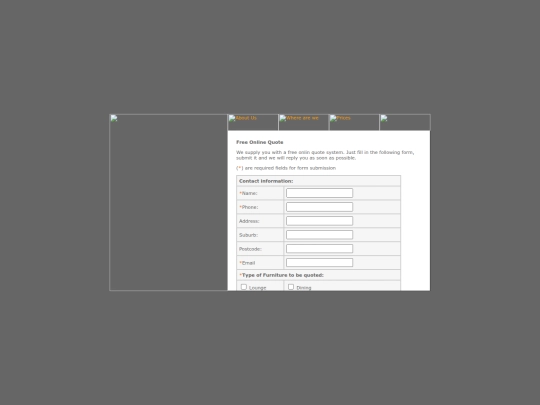The width and height of the screenshot is (540, 405).
Task: Tick the Lounge checkbox
Action: [244, 287]
